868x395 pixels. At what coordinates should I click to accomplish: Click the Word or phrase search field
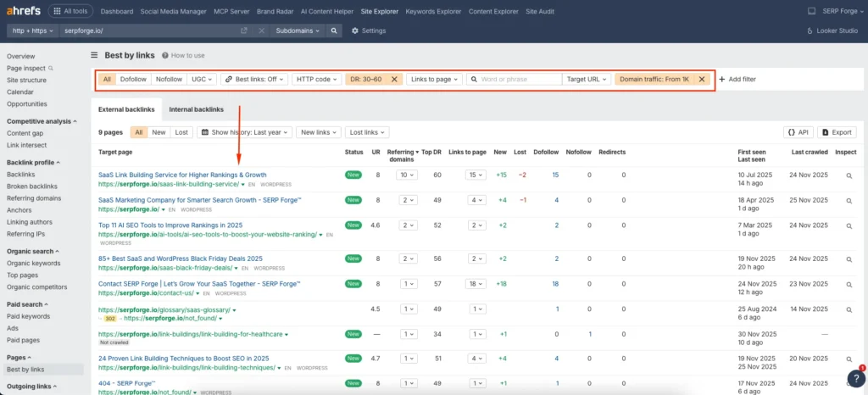coord(515,79)
